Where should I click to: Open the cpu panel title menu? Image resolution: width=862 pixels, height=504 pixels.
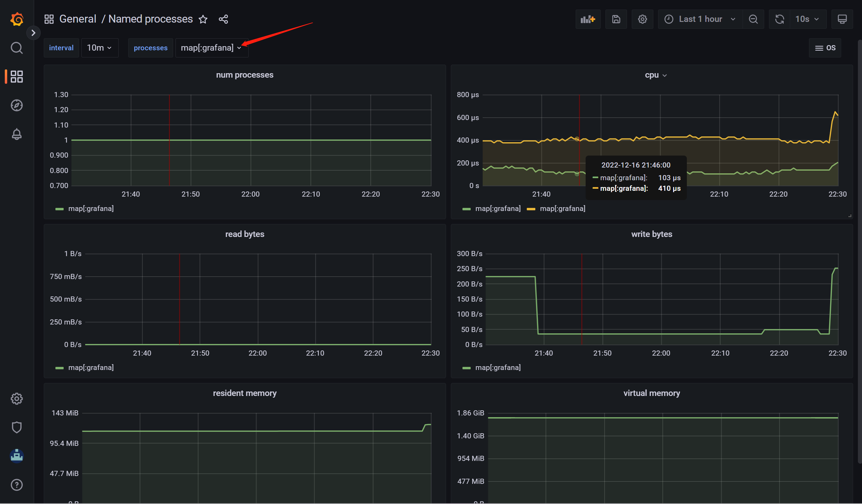656,75
